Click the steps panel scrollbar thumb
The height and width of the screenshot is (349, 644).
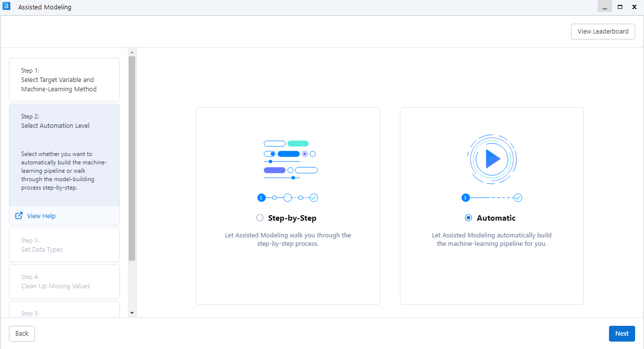(x=132, y=158)
